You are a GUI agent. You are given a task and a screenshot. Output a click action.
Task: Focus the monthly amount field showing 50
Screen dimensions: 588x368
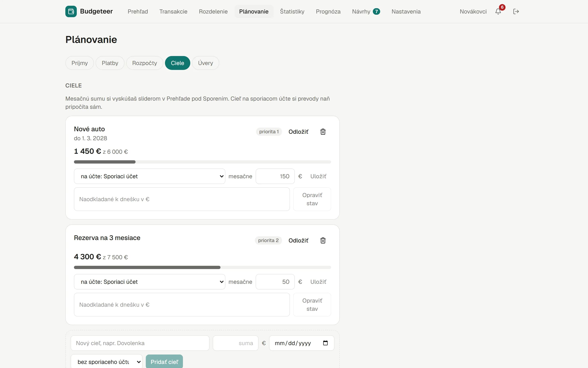[275, 282]
